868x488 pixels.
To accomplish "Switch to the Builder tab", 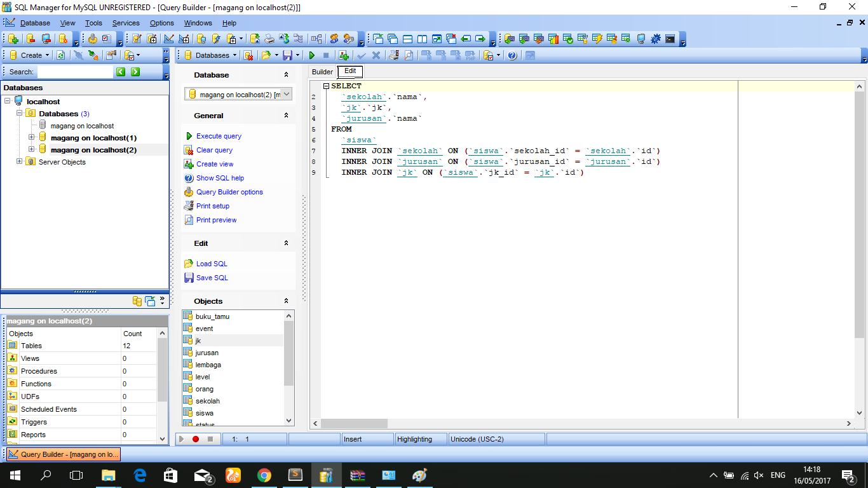I will pos(322,72).
